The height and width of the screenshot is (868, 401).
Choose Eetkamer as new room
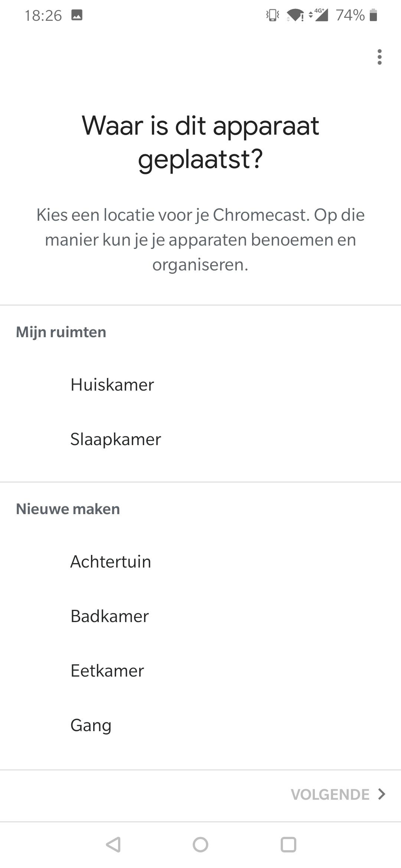coord(107,671)
